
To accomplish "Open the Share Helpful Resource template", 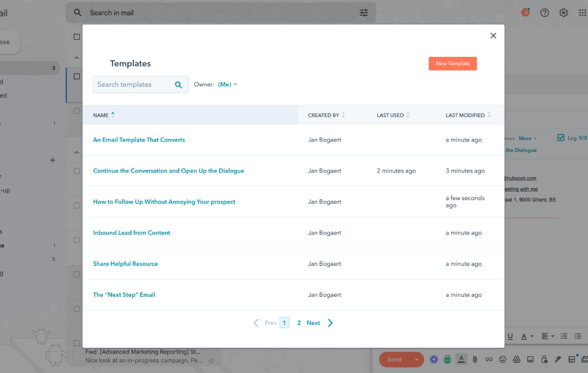I will pos(125,264).
